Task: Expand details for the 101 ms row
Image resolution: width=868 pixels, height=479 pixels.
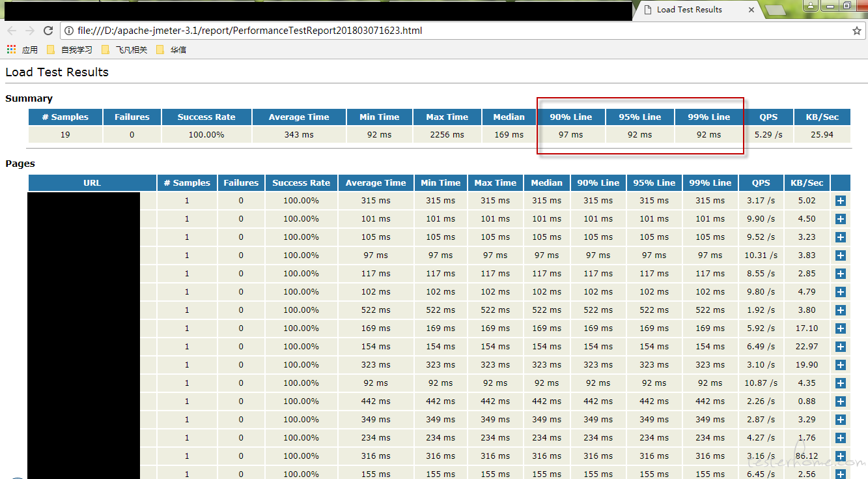Action: 840,219
